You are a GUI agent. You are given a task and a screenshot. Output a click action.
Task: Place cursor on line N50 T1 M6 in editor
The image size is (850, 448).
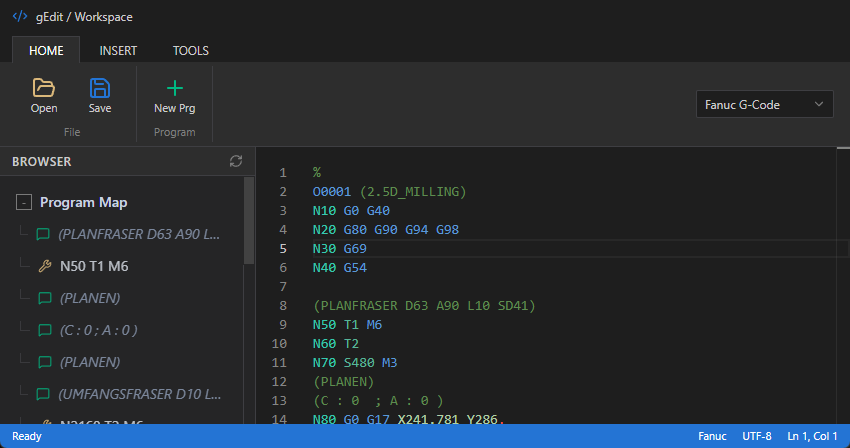click(347, 324)
